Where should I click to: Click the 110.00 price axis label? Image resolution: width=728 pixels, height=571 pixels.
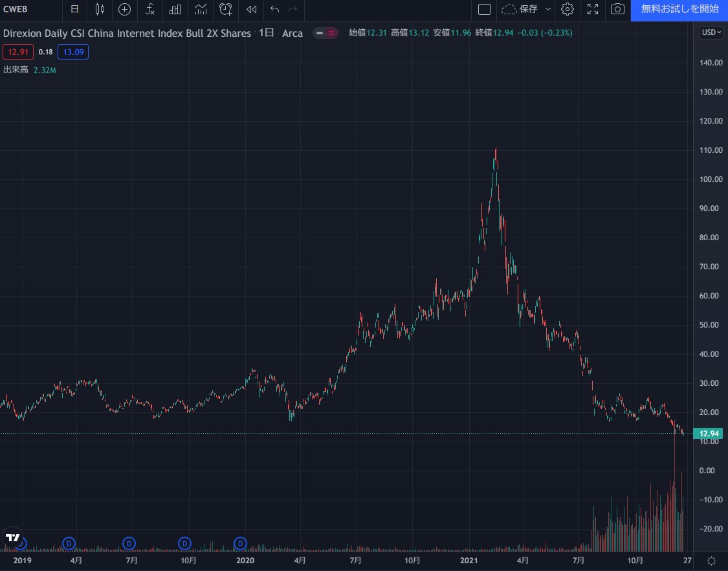[711, 150]
